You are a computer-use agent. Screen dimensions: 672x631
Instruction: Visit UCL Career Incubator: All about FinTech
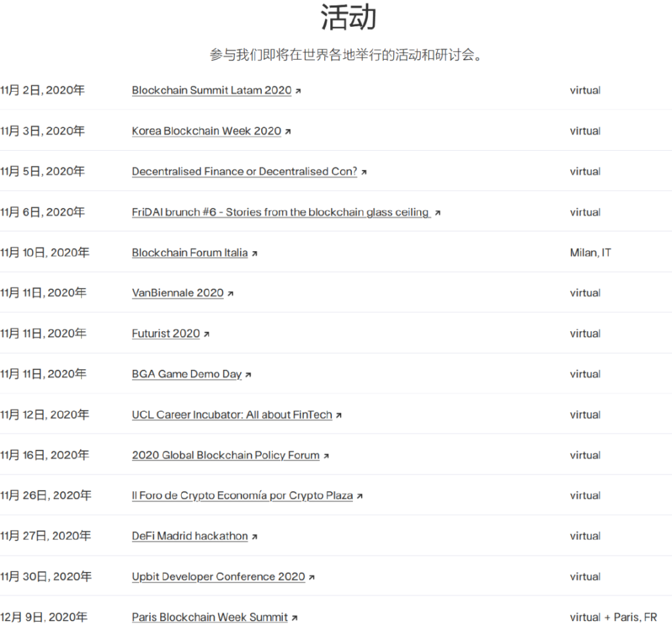(x=232, y=415)
